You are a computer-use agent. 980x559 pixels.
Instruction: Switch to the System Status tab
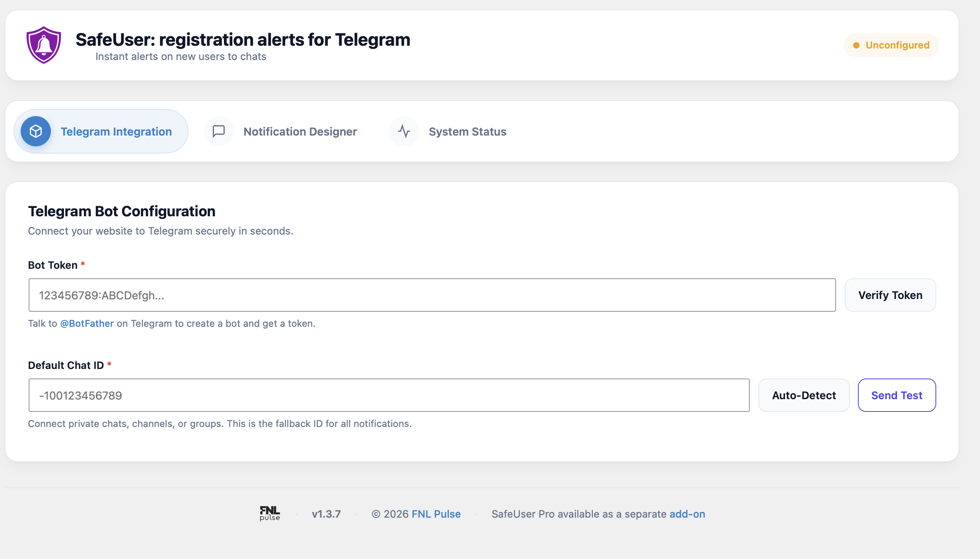pyautogui.click(x=448, y=131)
